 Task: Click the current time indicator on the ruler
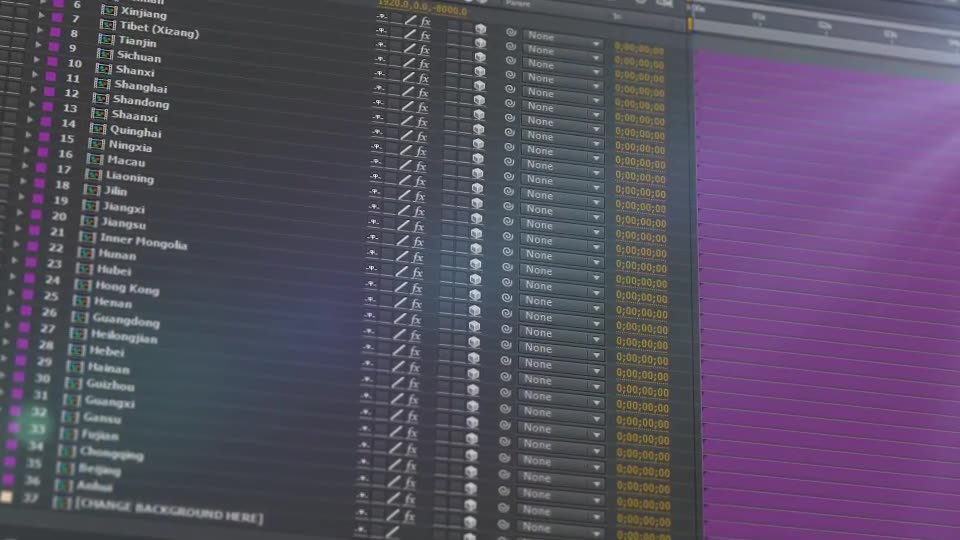click(690, 24)
